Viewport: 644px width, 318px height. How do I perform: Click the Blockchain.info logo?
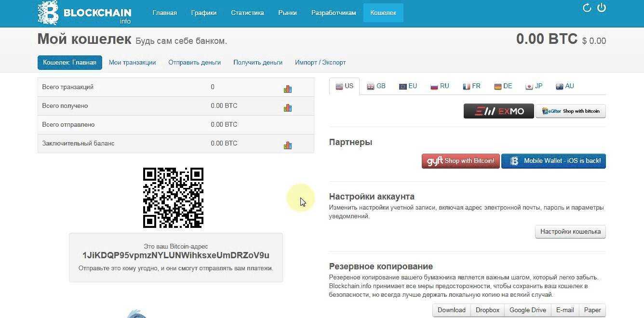click(x=85, y=13)
